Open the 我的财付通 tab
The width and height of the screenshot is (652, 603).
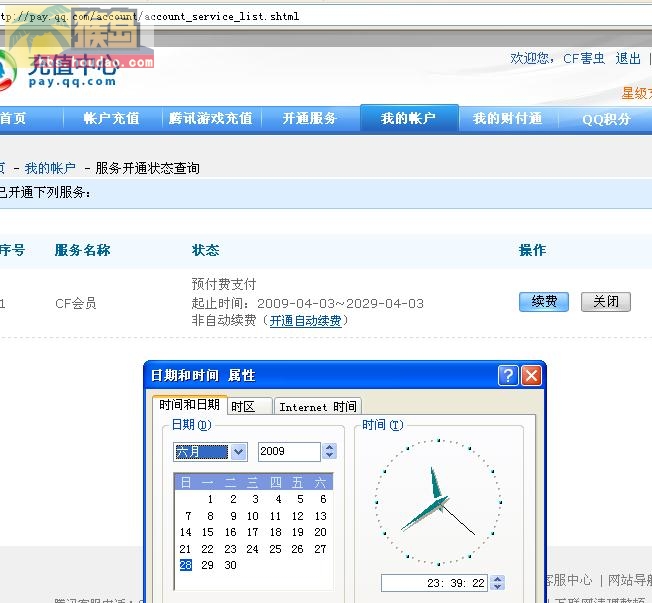[508, 119]
